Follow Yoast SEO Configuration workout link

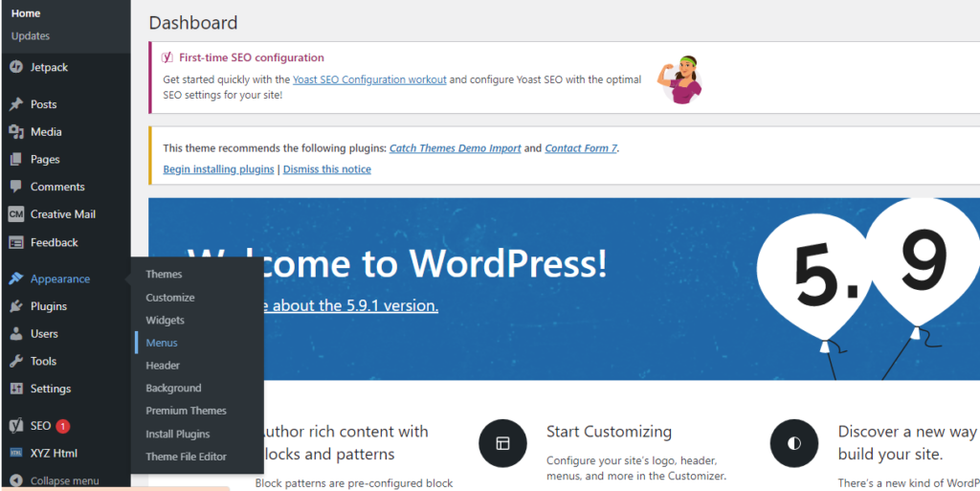[369, 80]
